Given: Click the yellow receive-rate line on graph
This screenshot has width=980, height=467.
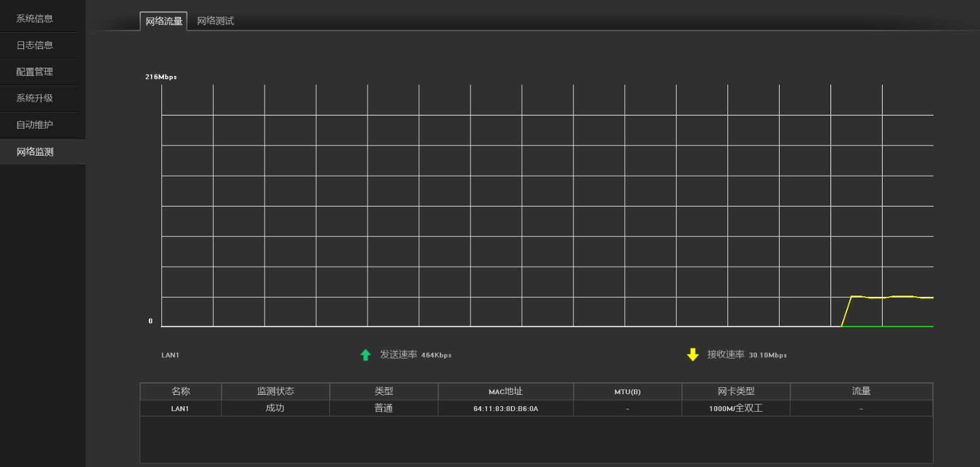Looking at the screenshot, I should pyautogui.click(x=892, y=296).
